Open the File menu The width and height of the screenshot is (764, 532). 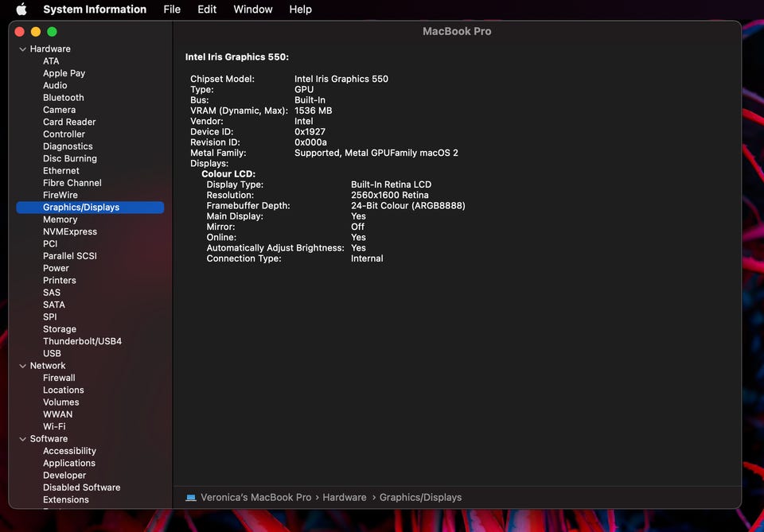coord(172,10)
